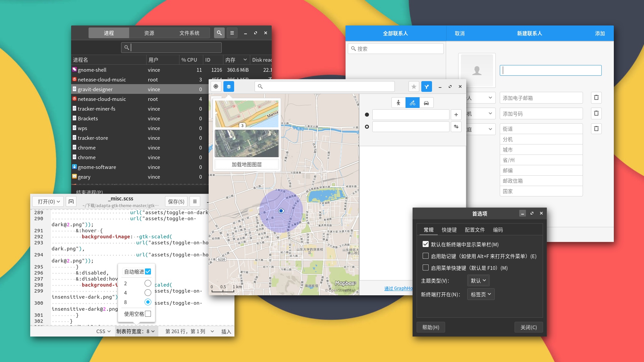
Task: Select car route mode in Maps
Action: pos(426,103)
